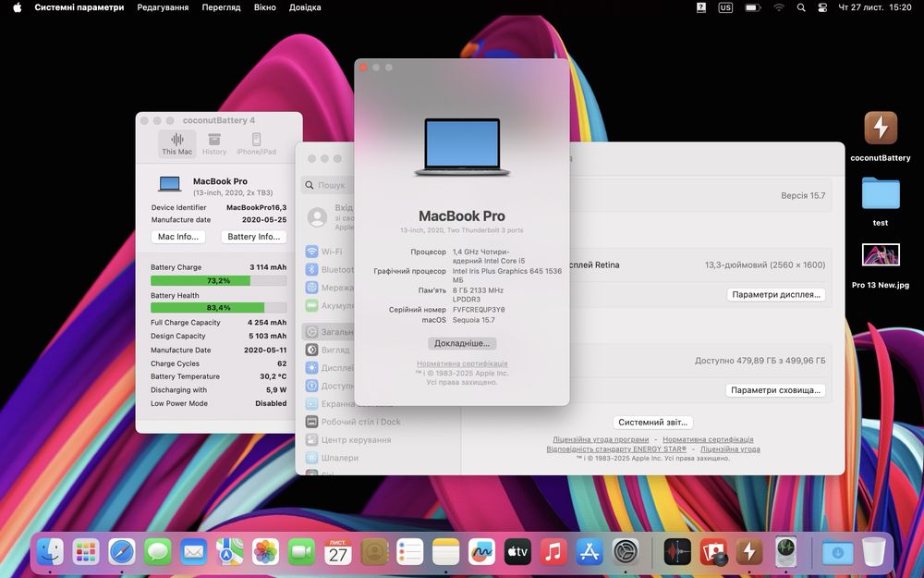924x578 pixels.
Task: Click Mac Info... button in coconutBattery
Action: click(178, 237)
